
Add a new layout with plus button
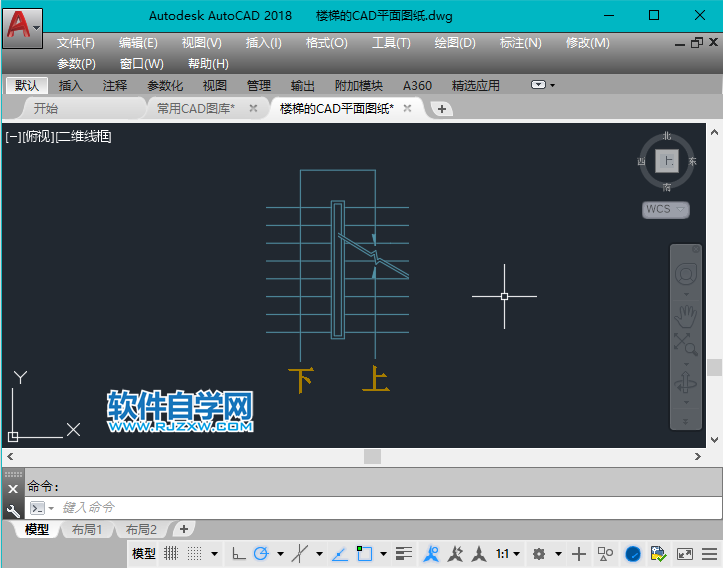pos(184,529)
